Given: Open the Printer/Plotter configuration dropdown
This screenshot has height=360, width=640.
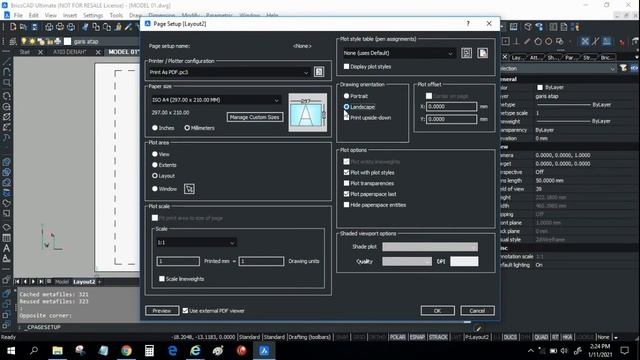Looking at the screenshot, I should [229, 72].
